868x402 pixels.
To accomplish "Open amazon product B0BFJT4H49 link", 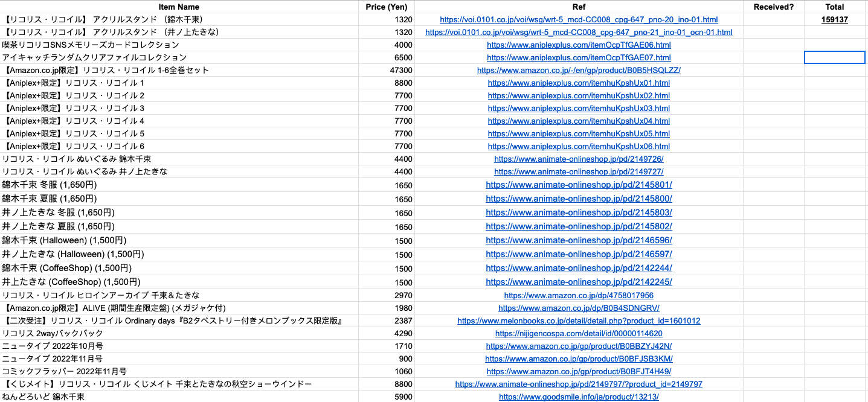I will (579, 372).
